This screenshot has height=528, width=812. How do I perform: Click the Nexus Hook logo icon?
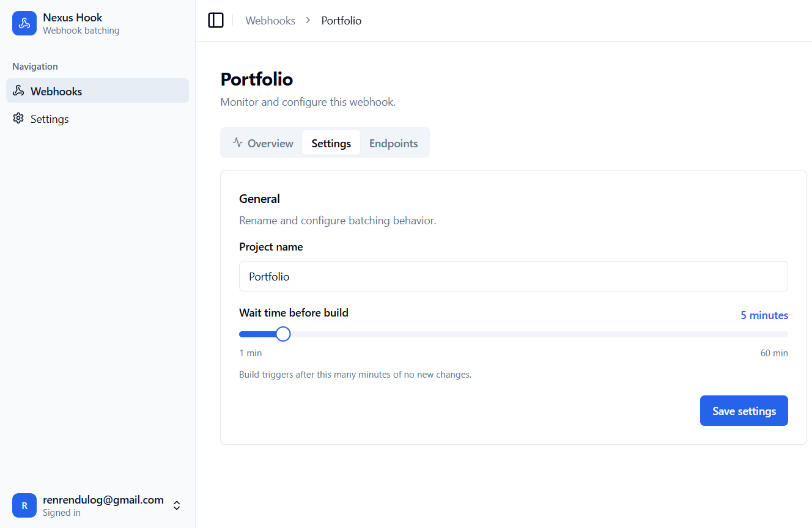click(x=24, y=23)
